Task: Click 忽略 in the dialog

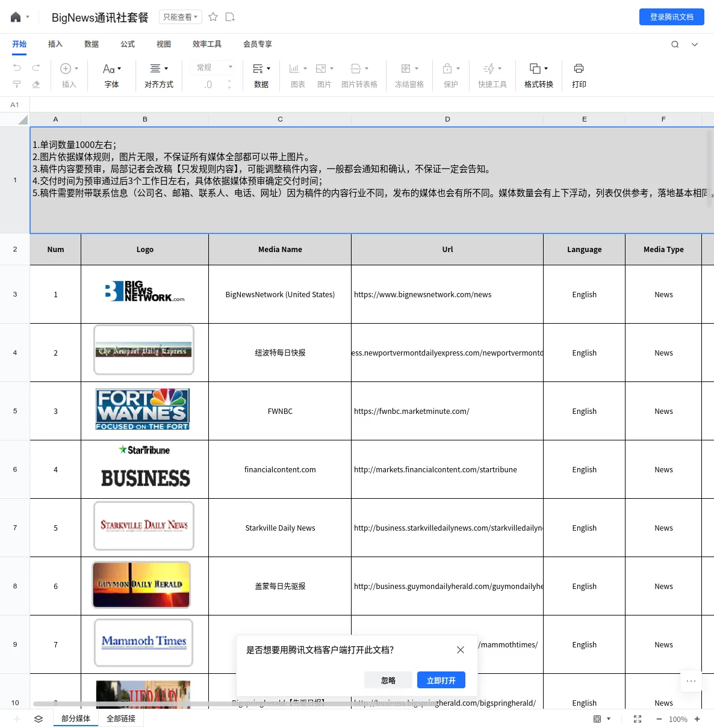Action: [x=388, y=680]
